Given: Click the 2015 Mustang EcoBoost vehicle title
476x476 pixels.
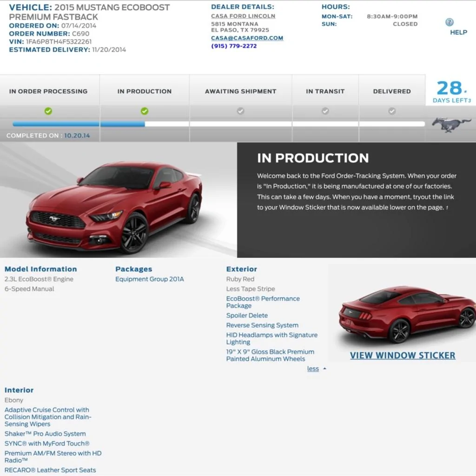Looking at the screenshot, I should click(89, 12).
